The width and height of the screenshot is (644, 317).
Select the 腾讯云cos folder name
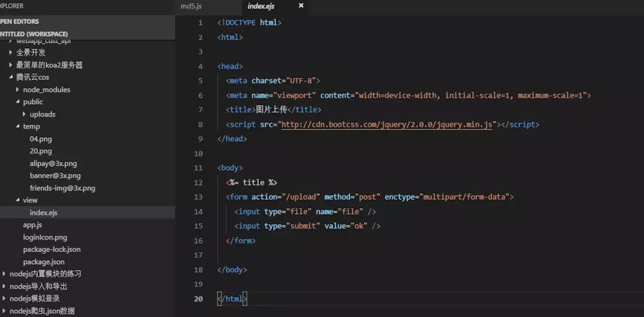[33, 77]
